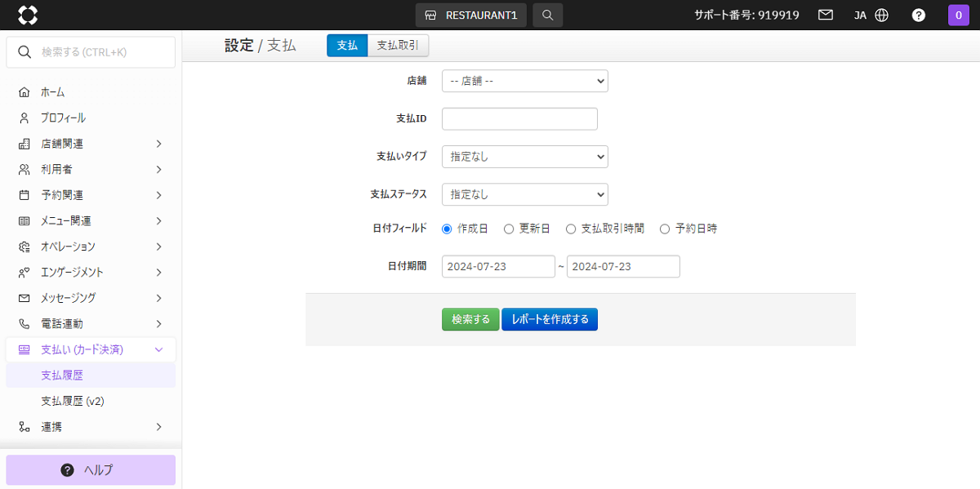Select the 支払取引時間 radio button

tap(571, 229)
